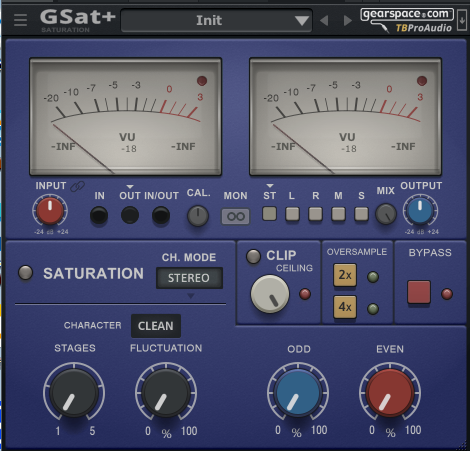Click the left VU meter display
This screenshot has height=451, width=470.
(x=125, y=117)
